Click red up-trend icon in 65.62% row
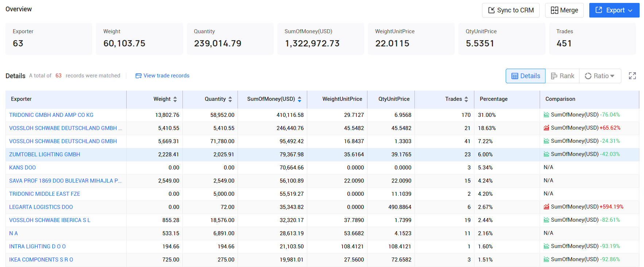The image size is (644, 267). 546,128
